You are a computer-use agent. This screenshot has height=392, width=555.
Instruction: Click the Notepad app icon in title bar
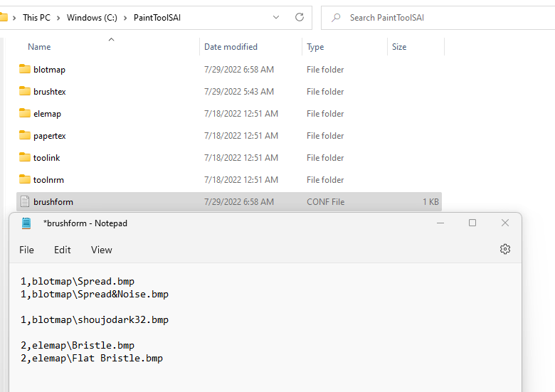pos(26,223)
